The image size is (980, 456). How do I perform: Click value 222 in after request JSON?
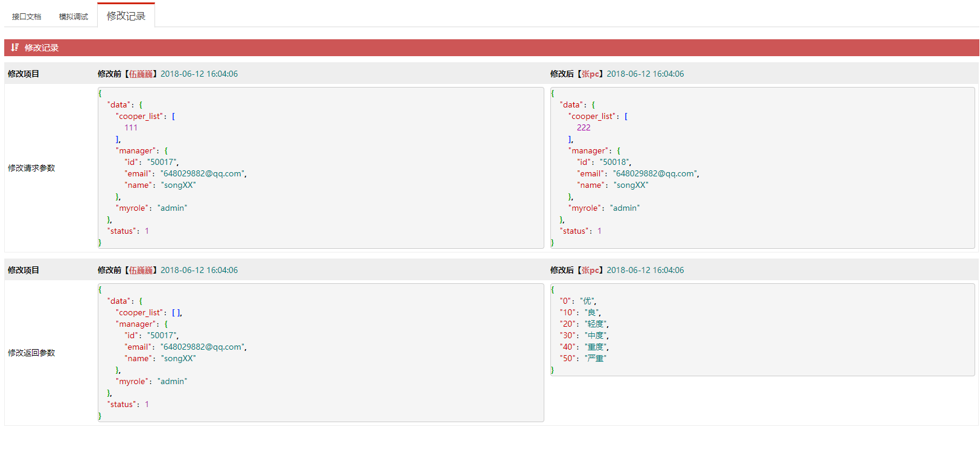point(584,127)
